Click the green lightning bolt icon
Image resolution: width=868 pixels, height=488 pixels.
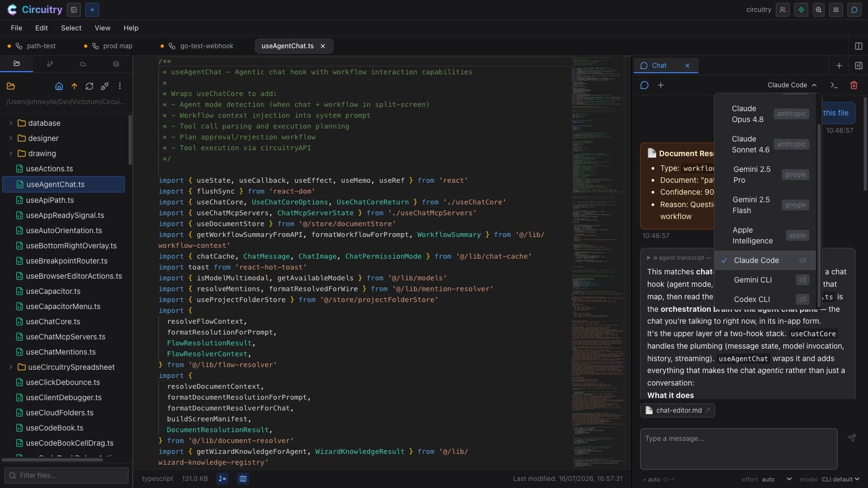pyautogui.click(x=801, y=10)
